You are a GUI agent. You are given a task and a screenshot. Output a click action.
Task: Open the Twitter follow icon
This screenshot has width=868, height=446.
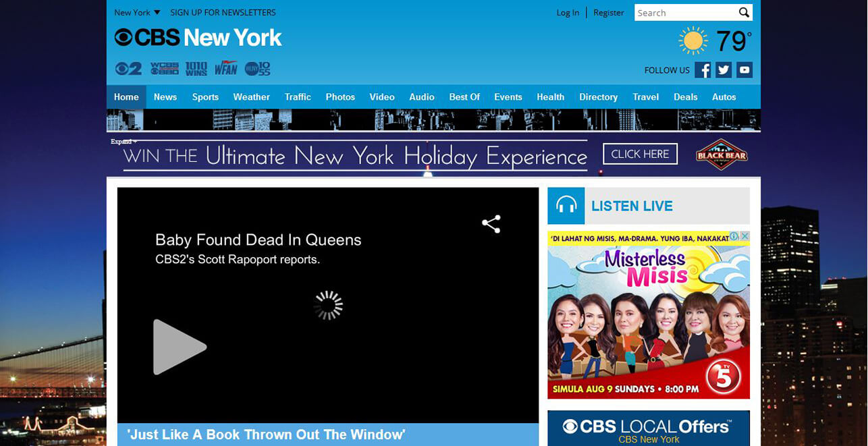point(724,69)
